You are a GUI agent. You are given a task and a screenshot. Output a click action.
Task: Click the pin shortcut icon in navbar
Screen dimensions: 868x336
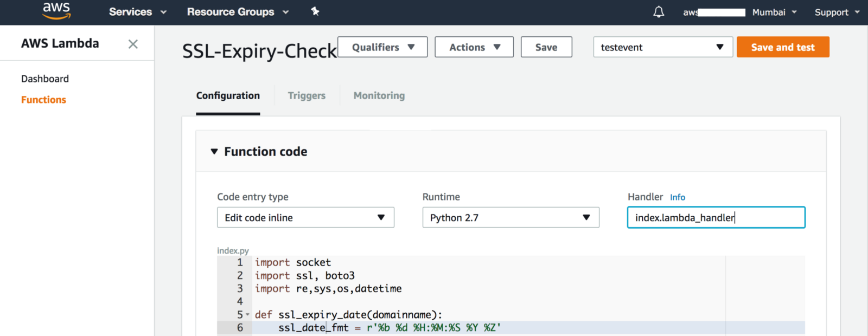pyautogui.click(x=315, y=11)
